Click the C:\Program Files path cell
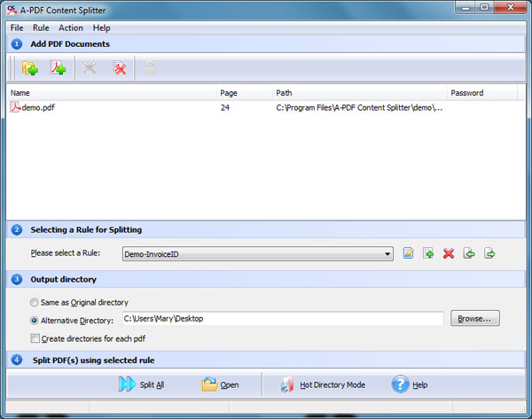The width and height of the screenshot is (532, 419). point(359,108)
